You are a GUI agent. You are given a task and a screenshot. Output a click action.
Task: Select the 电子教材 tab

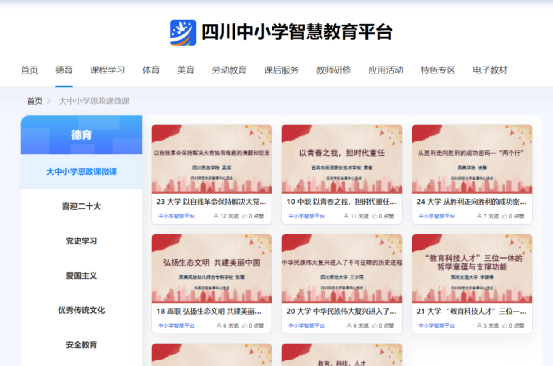[490, 70]
